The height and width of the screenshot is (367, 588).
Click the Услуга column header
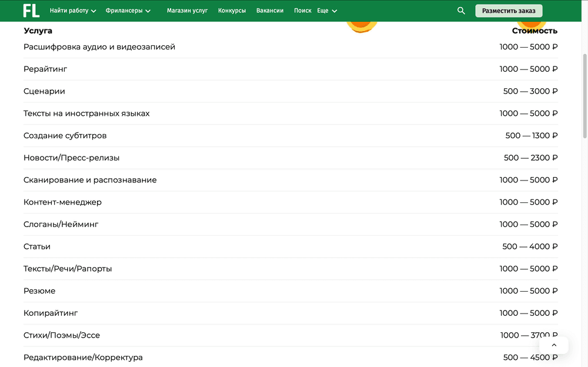coord(38,31)
